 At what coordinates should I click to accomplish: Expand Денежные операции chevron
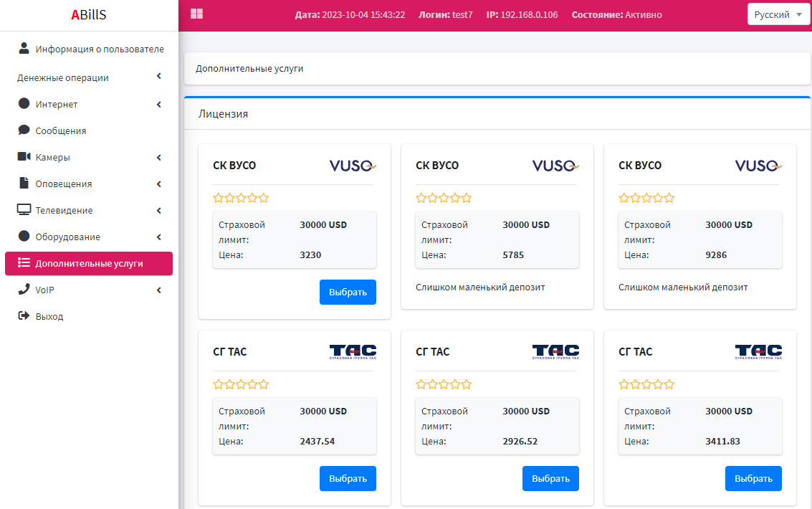[159, 76]
